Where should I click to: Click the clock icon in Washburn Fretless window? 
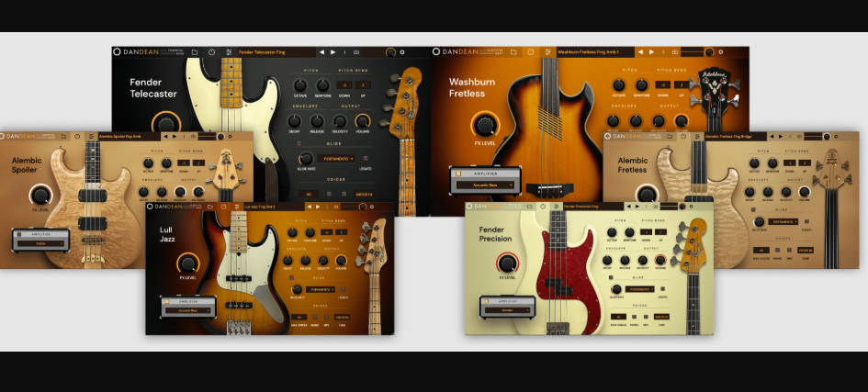(x=531, y=52)
